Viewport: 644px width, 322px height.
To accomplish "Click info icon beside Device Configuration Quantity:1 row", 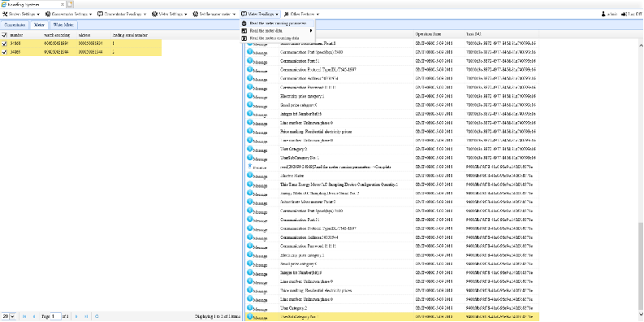I will tap(249, 184).
